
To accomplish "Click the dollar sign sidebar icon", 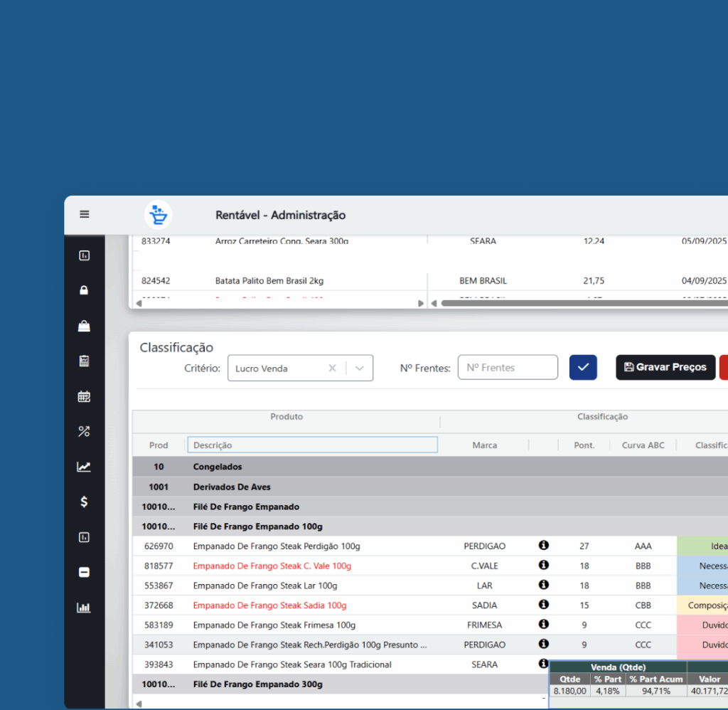I will pos(84,502).
